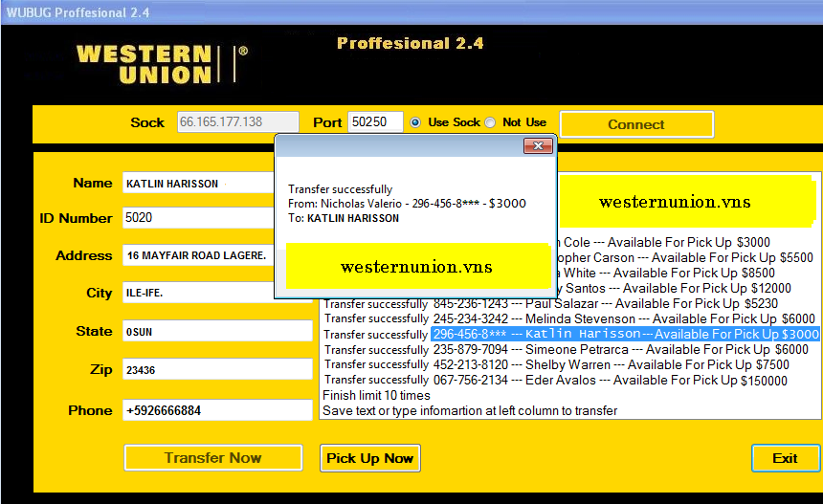Image resolution: width=823 pixels, height=504 pixels.
Task: Click the 'Finish limit 10 times' line
Action: coord(376,395)
